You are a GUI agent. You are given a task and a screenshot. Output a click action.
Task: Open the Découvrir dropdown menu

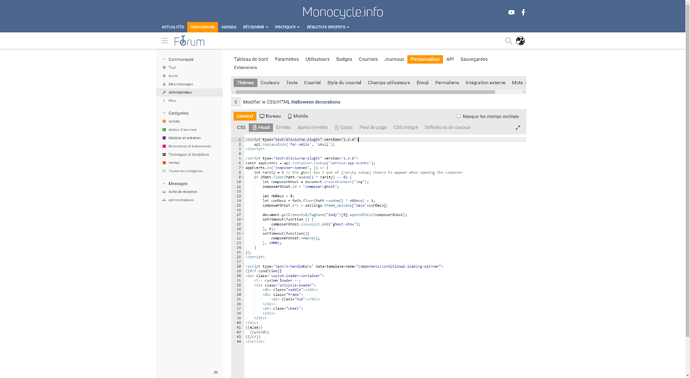255,27
